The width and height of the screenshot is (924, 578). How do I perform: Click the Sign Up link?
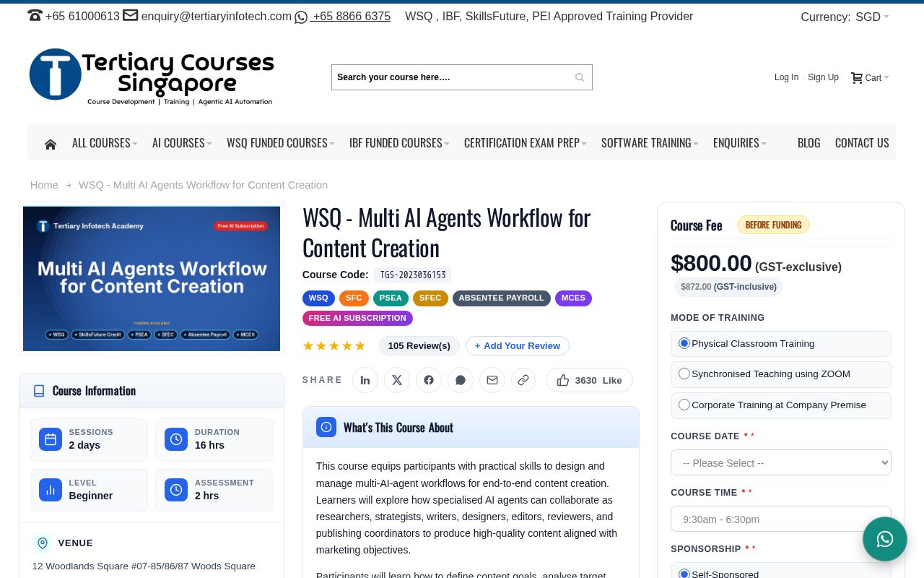tap(823, 77)
